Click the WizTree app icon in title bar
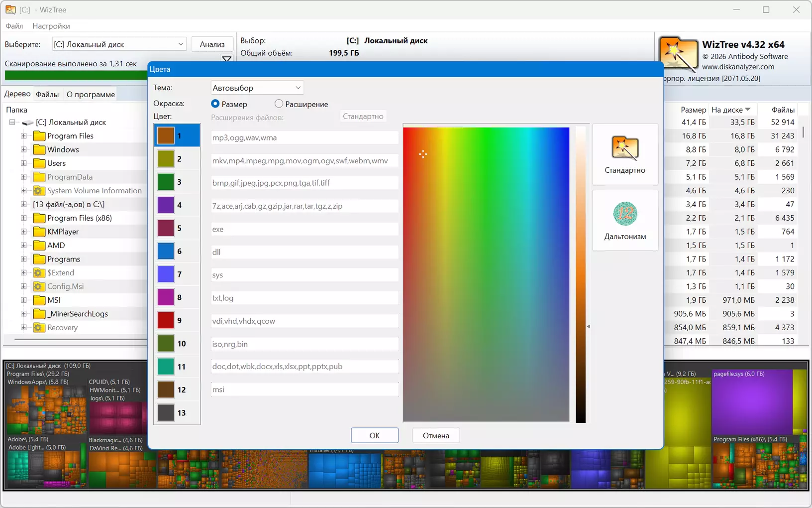Viewport: 812px width, 508px height. pyautogui.click(x=10, y=9)
